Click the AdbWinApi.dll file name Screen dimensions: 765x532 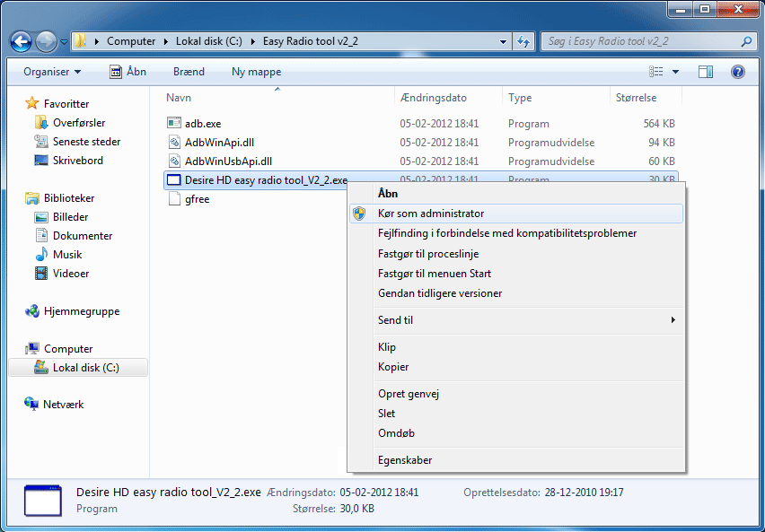[x=220, y=143]
